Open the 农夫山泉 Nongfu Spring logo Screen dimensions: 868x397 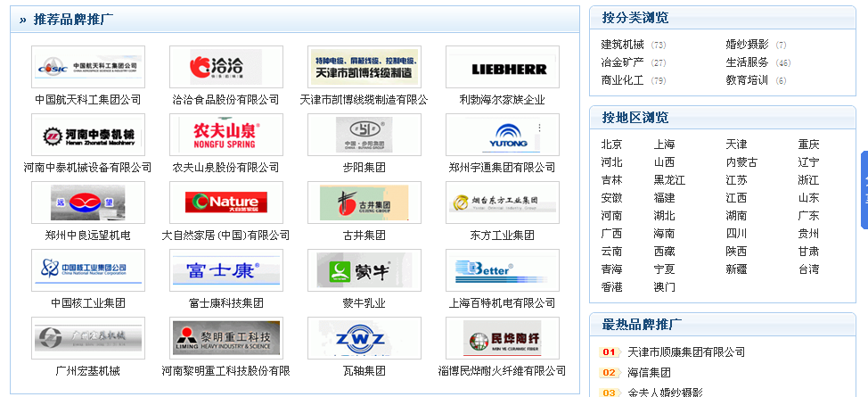225,135
